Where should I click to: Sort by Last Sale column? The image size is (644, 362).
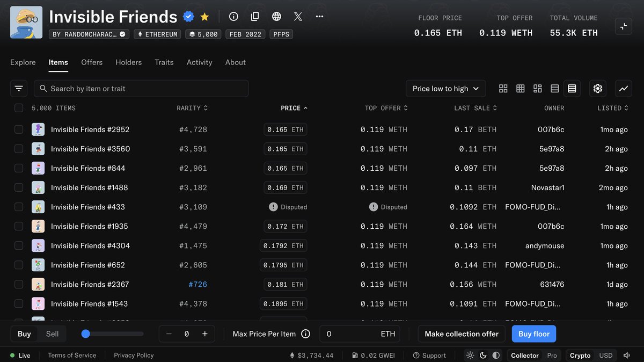(475, 108)
